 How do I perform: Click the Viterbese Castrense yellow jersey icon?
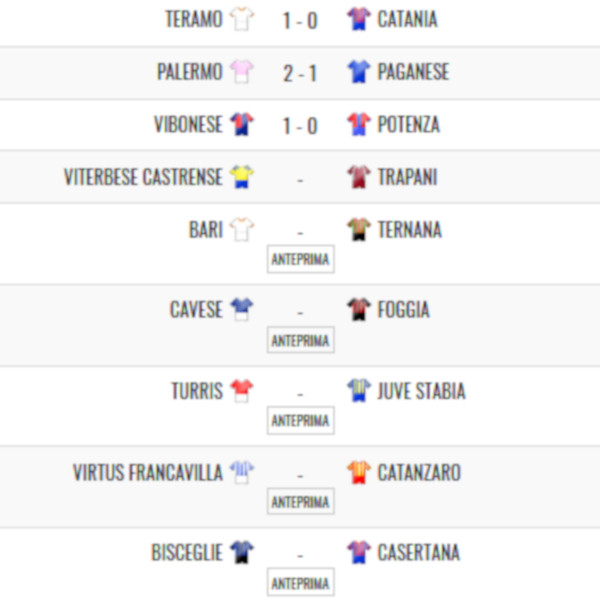click(241, 177)
